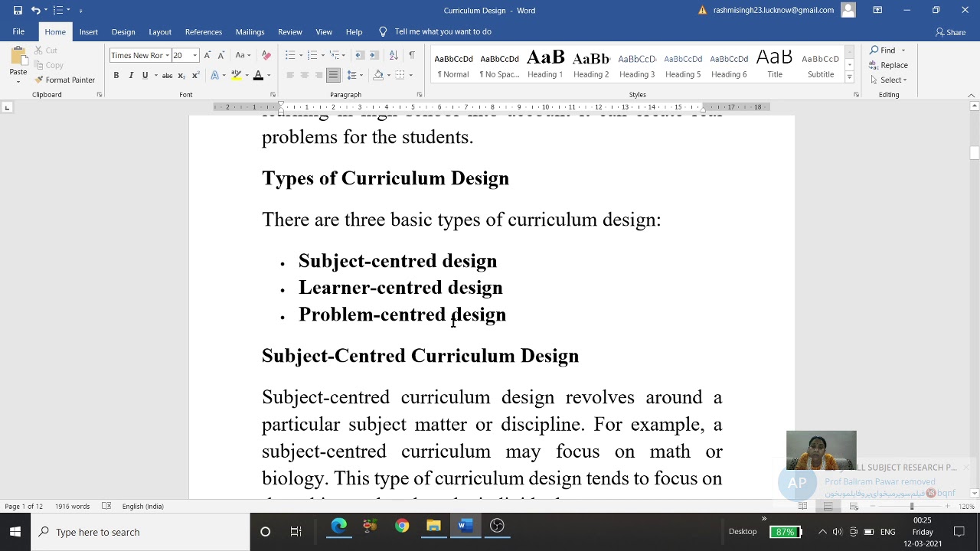The height and width of the screenshot is (551, 980).
Task: Click the Text Effects icon
Action: (x=215, y=75)
